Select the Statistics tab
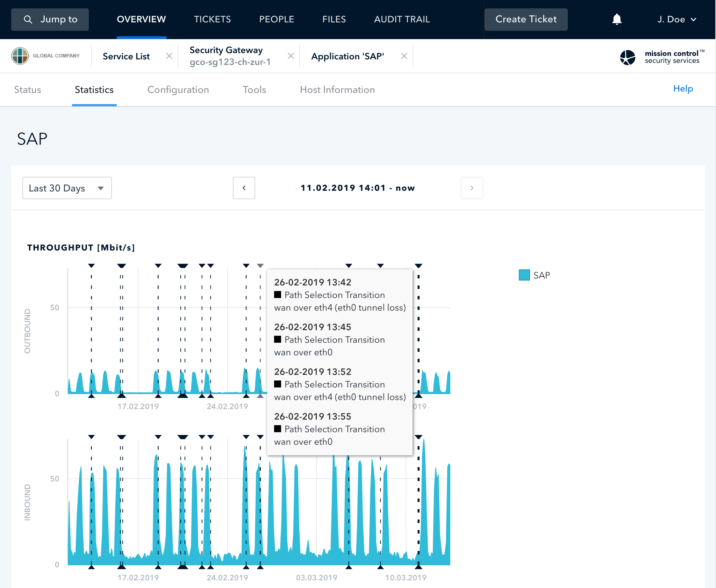This screenshot has height=588, width=716. pyautogui.click(x=94, y=90)
